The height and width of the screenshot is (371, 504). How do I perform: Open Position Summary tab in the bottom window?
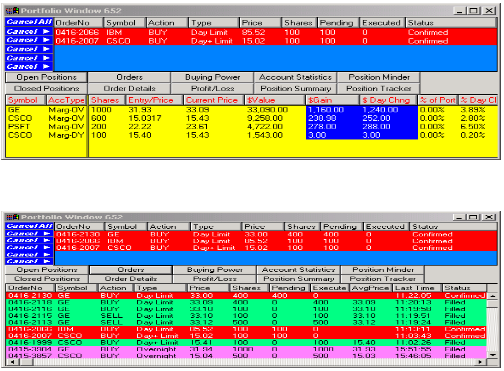point(298,279)
